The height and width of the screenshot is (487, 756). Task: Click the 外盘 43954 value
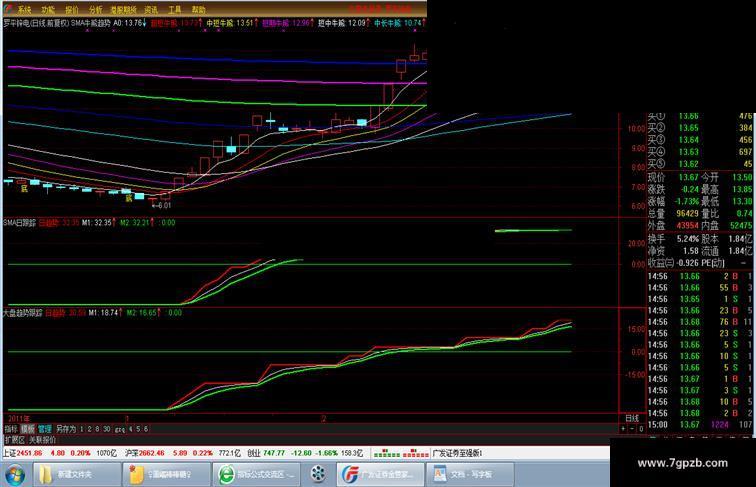tap(688, 225)
